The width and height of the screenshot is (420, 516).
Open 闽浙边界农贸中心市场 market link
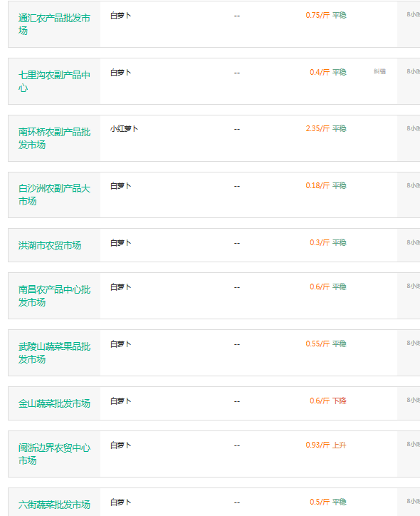click(54, 454)
